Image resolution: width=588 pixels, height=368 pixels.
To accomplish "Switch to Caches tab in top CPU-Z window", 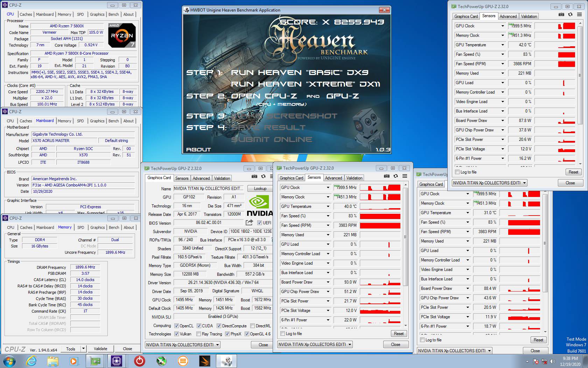I will pos(26,14).
